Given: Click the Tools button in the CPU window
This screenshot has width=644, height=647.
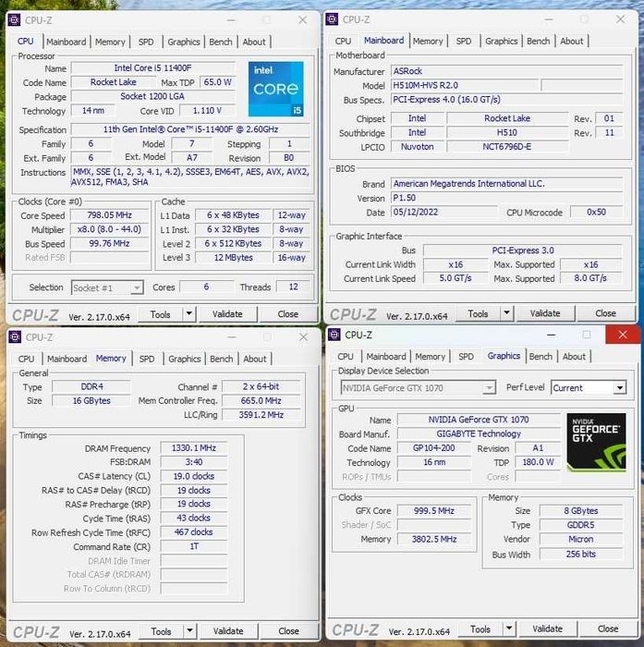Looking at the screenshot, I should point(160,314).
